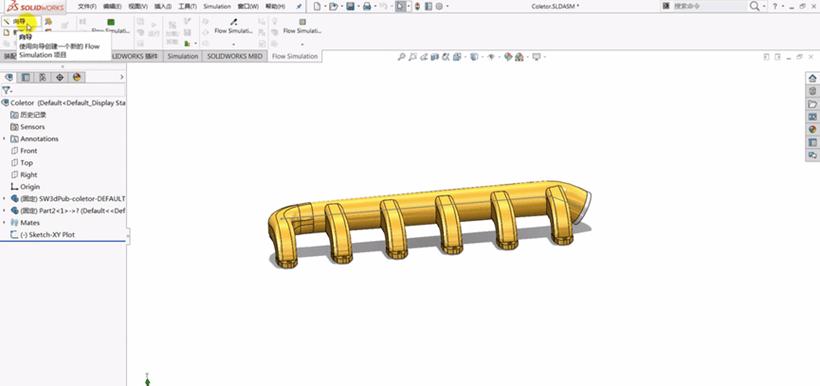The height and width of the screenshot is (386, 820).
Task: Open the 文件(F) menu
Action: [87, 6]
